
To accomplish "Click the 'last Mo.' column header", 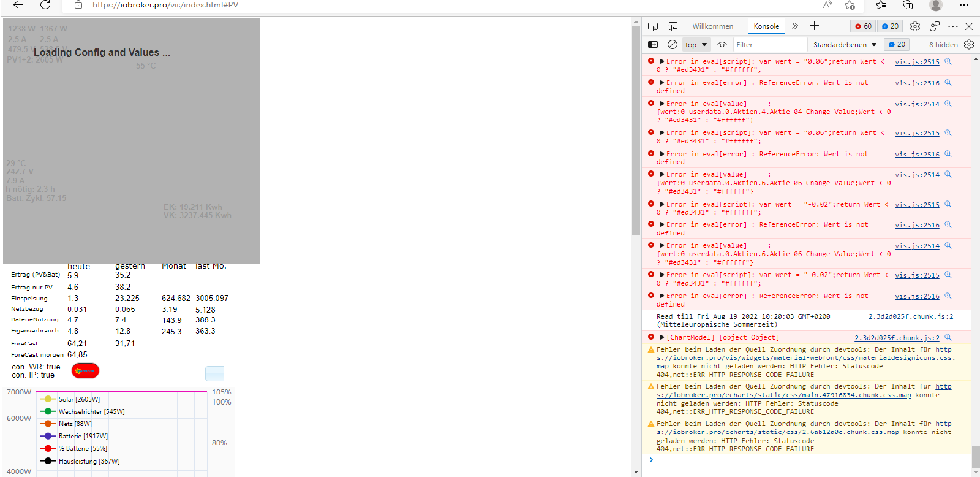I will [x=211, y=266].
